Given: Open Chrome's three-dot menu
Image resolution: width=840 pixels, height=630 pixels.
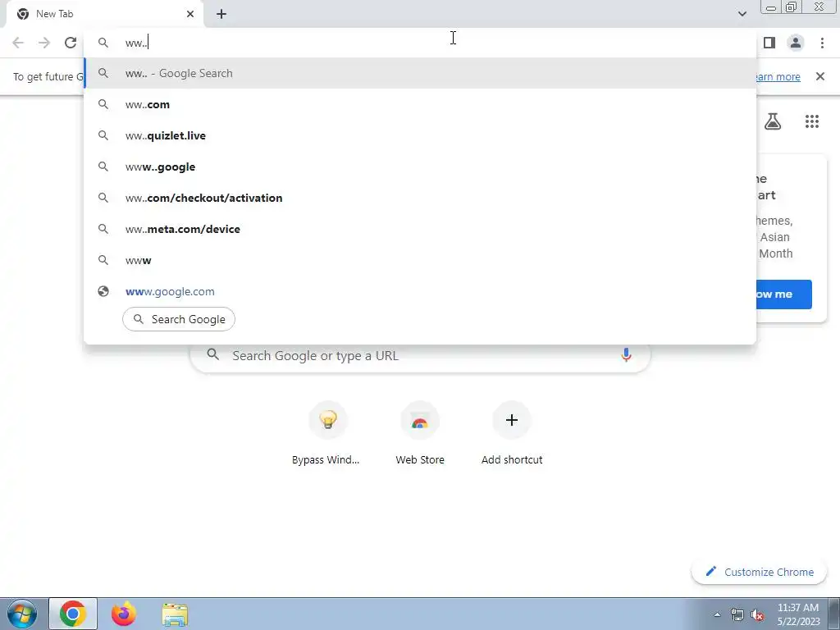Looking at the screenshot, I should point(822,43).
